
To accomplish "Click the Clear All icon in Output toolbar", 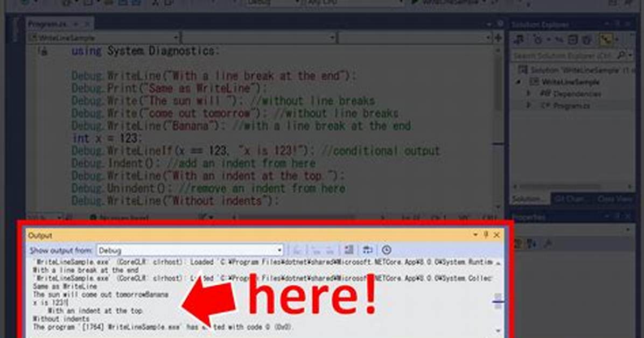I will (x=349, y=250).
